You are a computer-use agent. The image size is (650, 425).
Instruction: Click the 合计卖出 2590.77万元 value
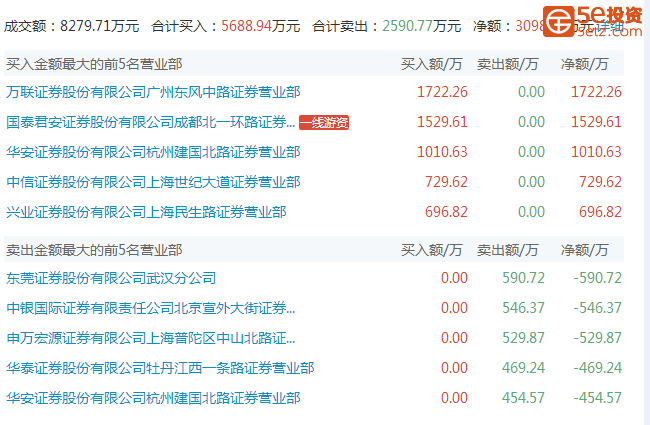pyautogui.click(x=421, y=26)
